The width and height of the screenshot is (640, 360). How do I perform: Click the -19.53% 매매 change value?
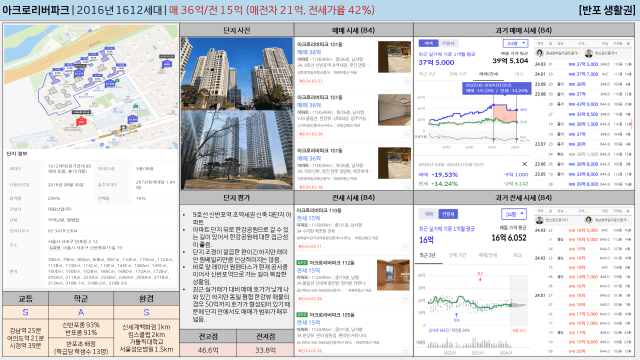coord(445,175)
